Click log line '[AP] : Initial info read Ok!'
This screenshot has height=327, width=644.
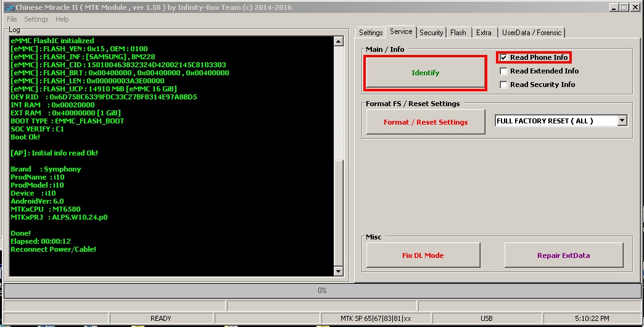click(54, 153)
